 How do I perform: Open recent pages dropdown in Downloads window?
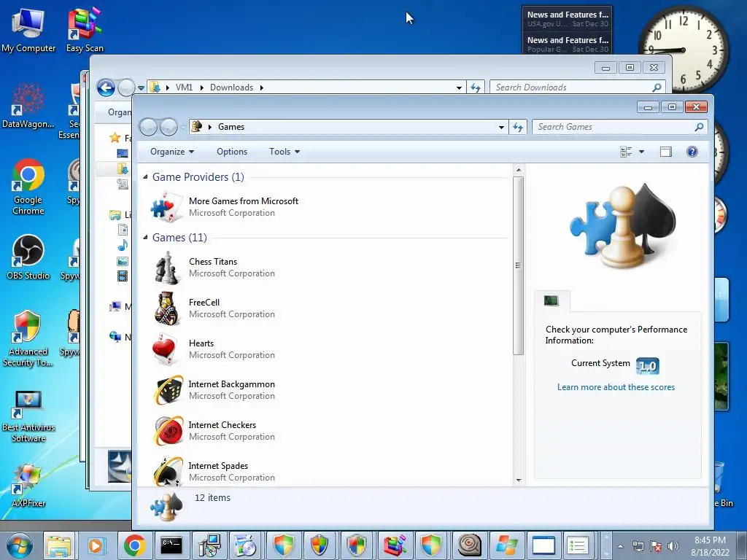[141, 88]
